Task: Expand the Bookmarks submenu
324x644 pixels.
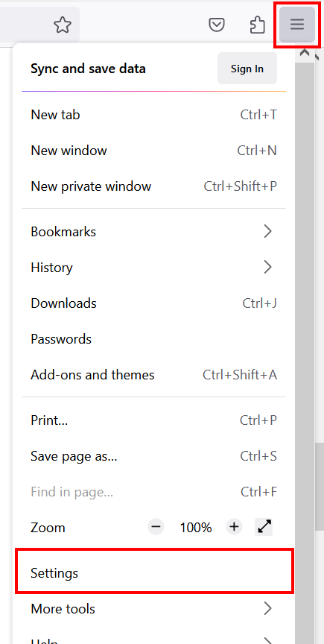Action: [x=153, y=232]
